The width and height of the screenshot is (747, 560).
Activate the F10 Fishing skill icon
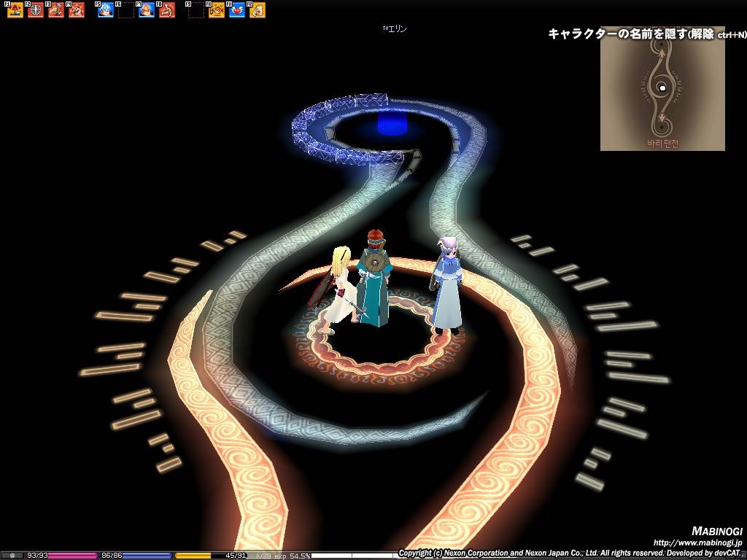(216, 10)
